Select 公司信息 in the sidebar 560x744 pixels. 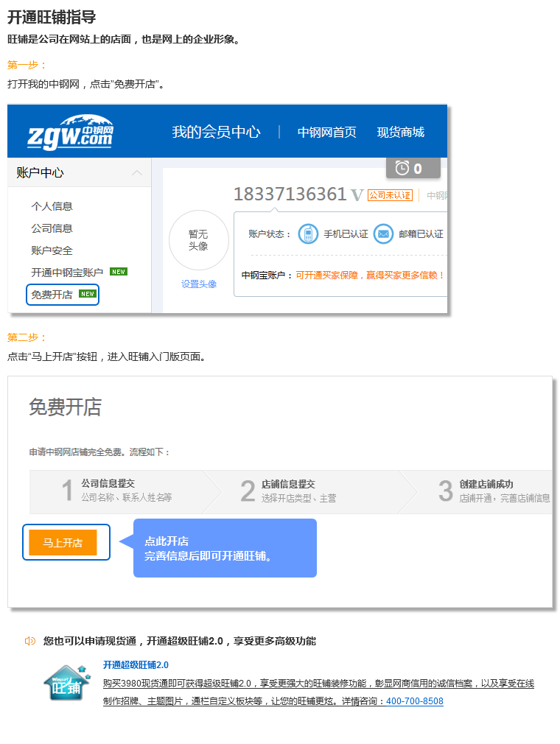tap(52, 228)
